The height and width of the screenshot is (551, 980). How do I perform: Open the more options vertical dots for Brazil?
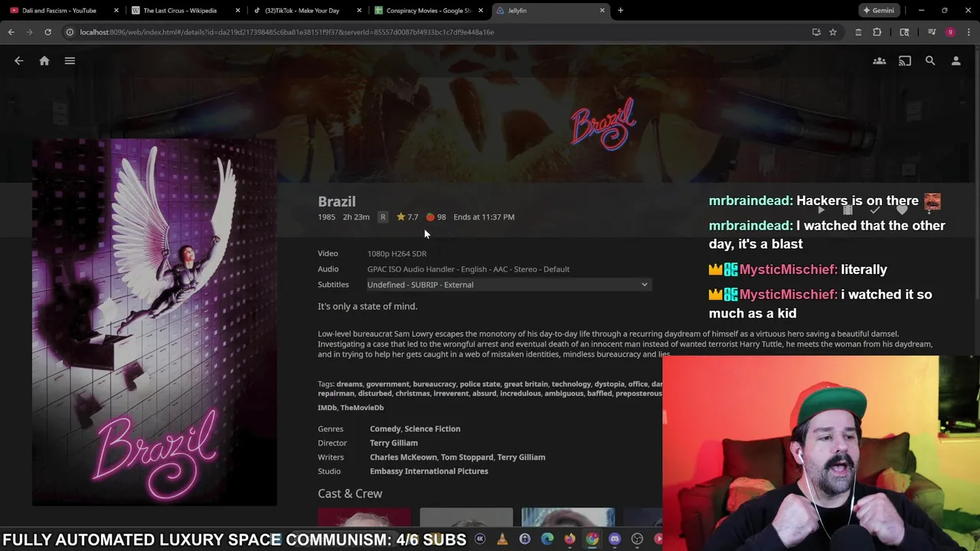[x=929, y=210]
